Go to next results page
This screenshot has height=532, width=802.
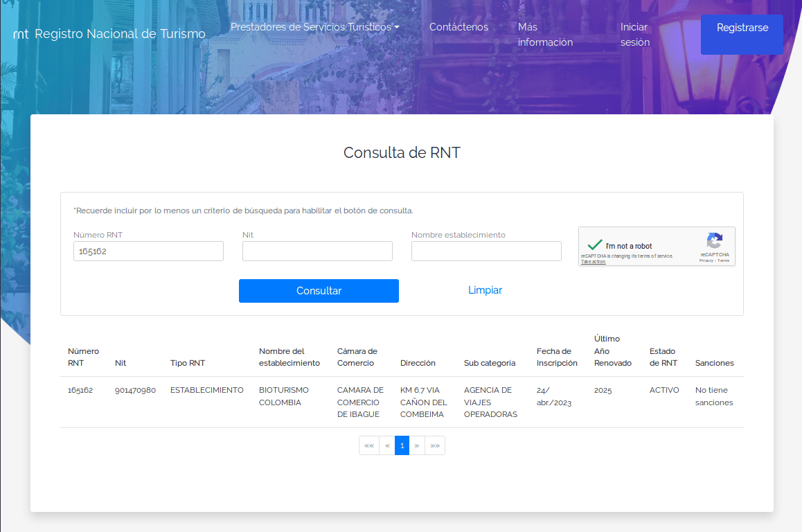tap(417, 445)
